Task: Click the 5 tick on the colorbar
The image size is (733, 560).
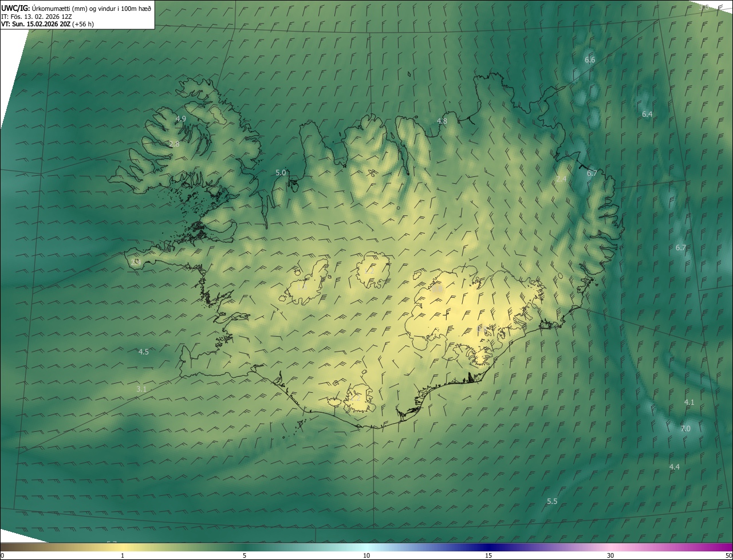Action: (x=245, y=555)
